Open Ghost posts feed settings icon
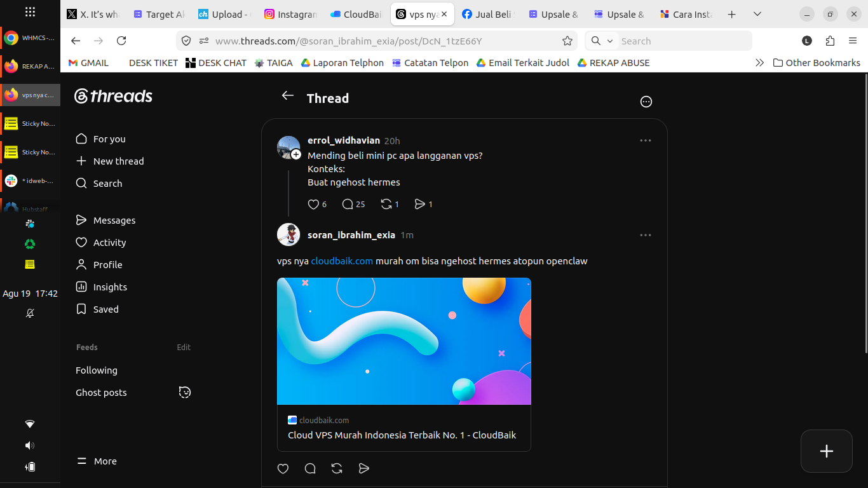The image size is (868, 488). pyautogui.click(x=185, y=392)
